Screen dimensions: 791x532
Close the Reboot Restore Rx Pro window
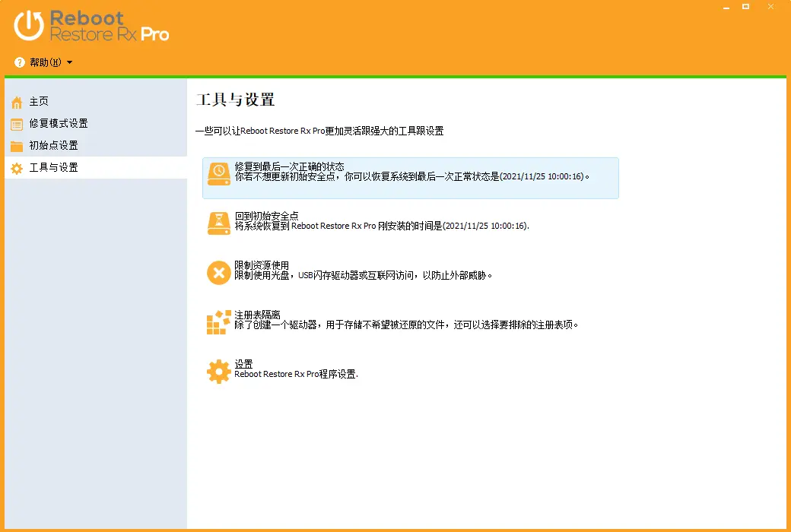[770, 7]
